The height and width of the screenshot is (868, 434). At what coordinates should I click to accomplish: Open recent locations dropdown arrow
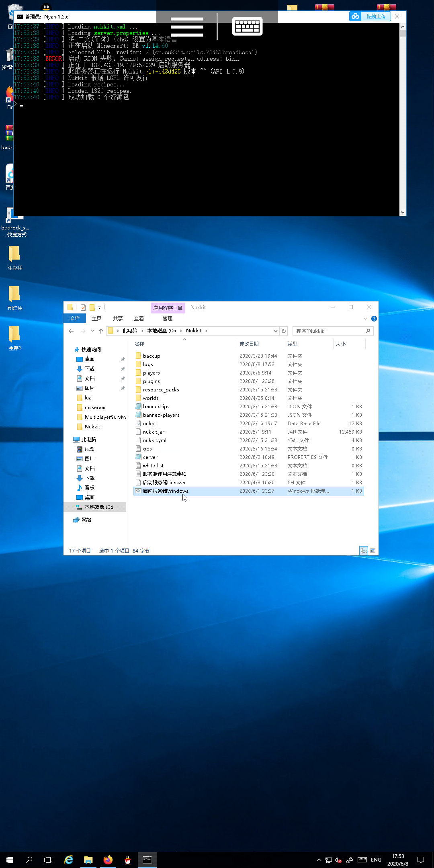pyautogui.click(x=92, y=331)
